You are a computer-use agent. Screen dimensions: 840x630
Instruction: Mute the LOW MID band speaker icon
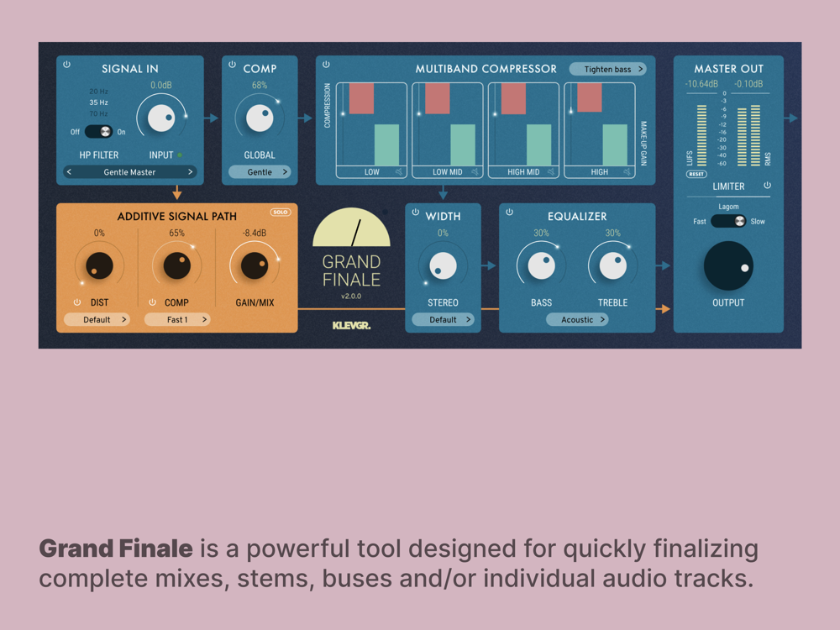pyautogui.click(x=475, y=172)
